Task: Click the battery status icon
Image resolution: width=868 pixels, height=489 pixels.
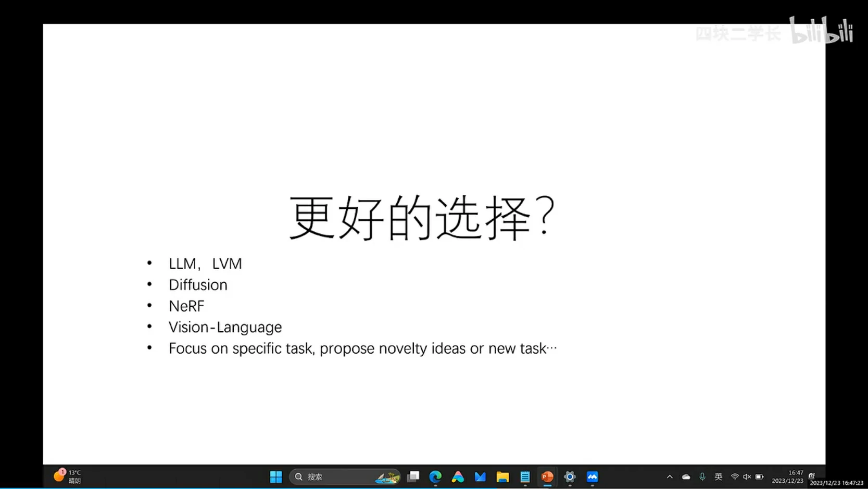Action: coord(759,477)
